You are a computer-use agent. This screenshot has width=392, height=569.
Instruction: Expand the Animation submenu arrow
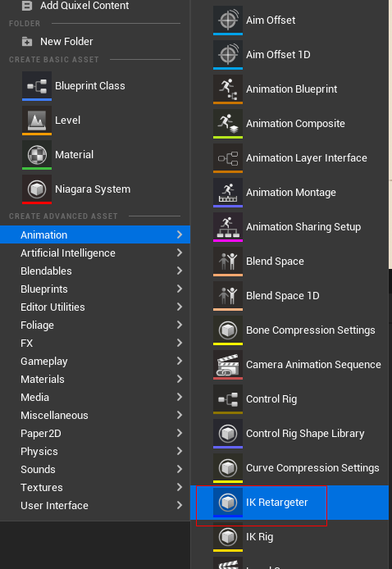[180, 234]
